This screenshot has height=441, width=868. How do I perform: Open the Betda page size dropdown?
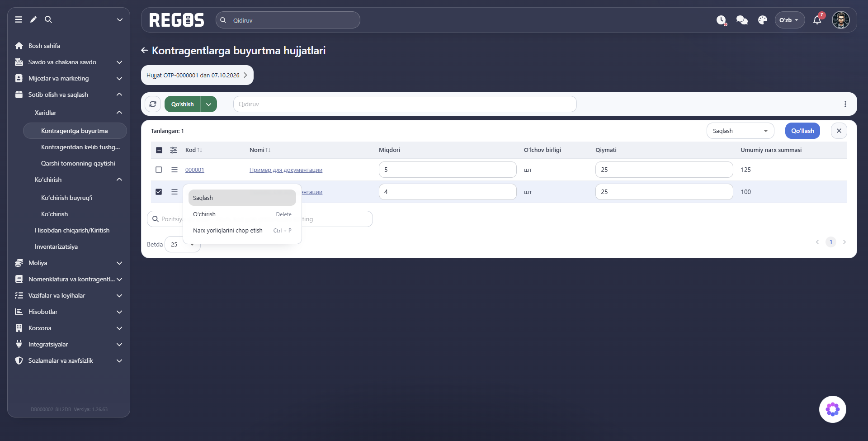pos(183,244)
